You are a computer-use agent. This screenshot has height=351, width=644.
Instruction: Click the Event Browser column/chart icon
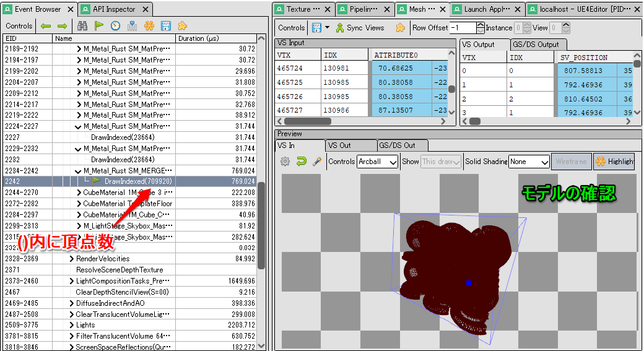point(133,26)
